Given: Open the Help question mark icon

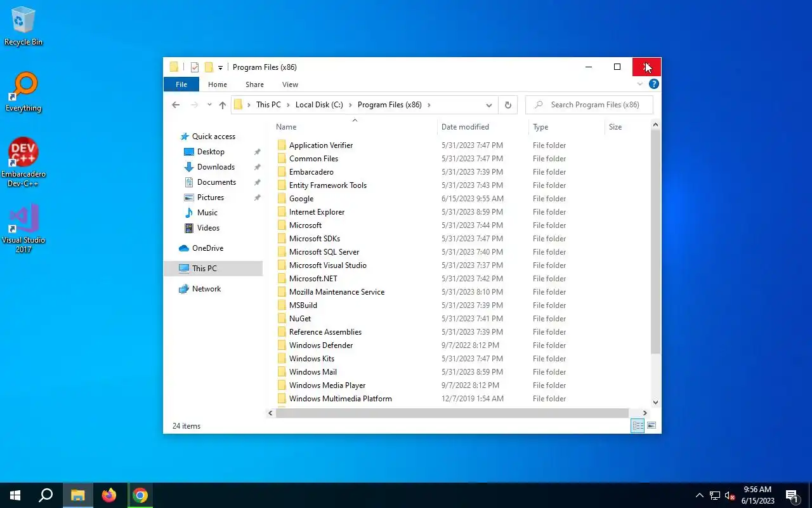Looking at the screenshot, I should pos(654,84).
